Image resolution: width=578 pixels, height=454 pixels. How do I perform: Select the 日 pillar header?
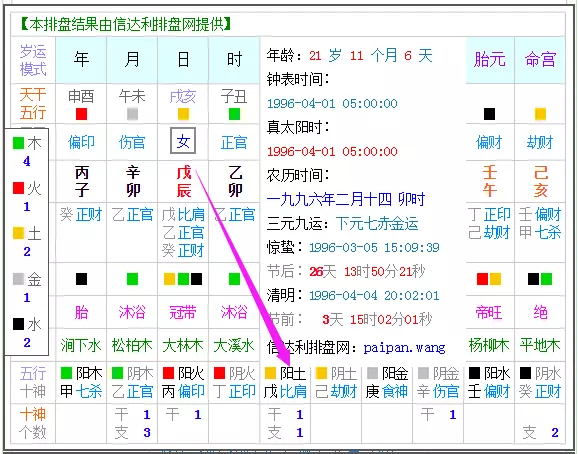(x=183, y=59)
